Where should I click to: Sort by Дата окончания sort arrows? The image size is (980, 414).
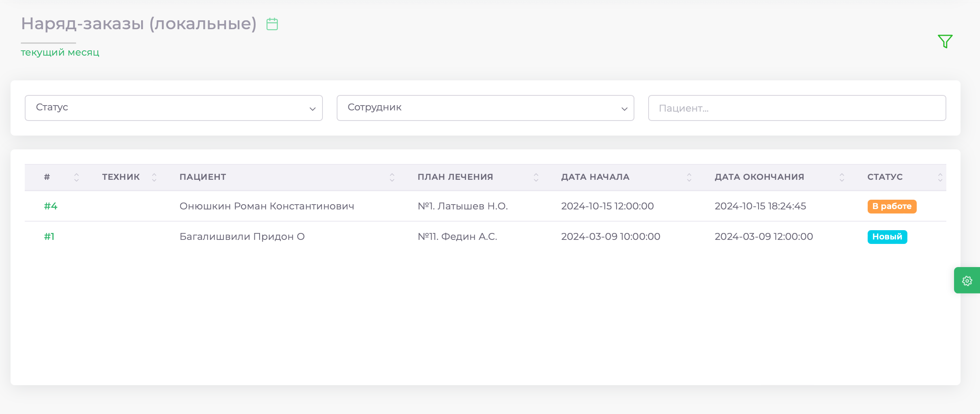(x=842, y=177)
